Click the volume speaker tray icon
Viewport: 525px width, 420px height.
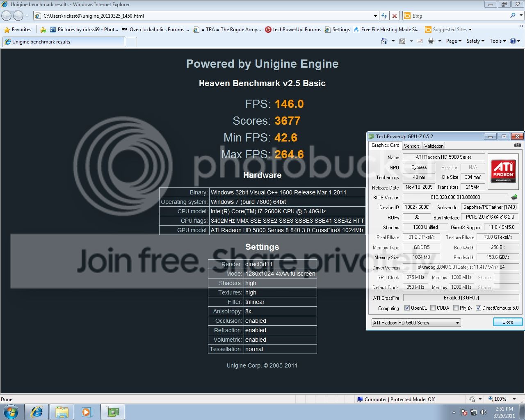(484, 412)
